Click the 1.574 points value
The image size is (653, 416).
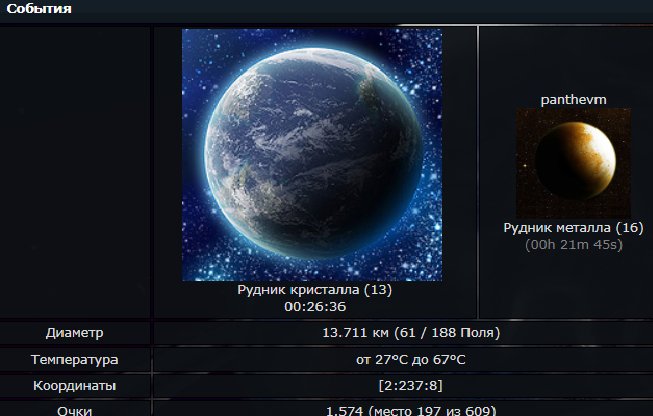344,411
